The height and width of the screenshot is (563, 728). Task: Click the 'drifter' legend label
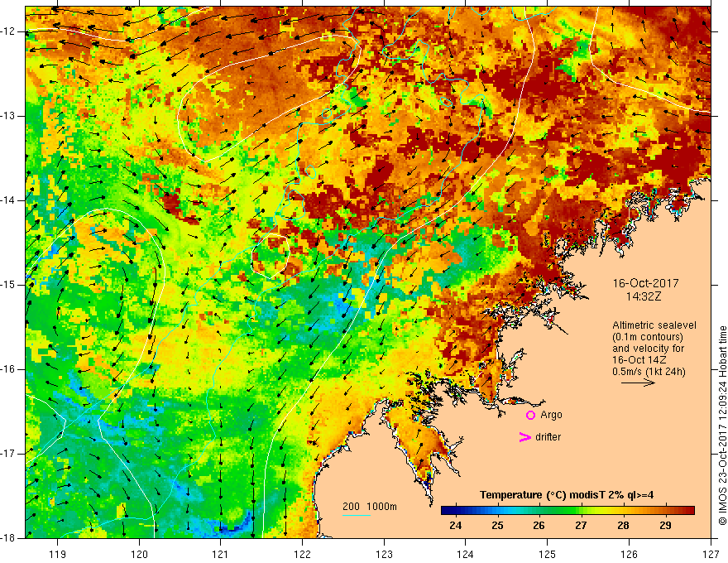548,437
